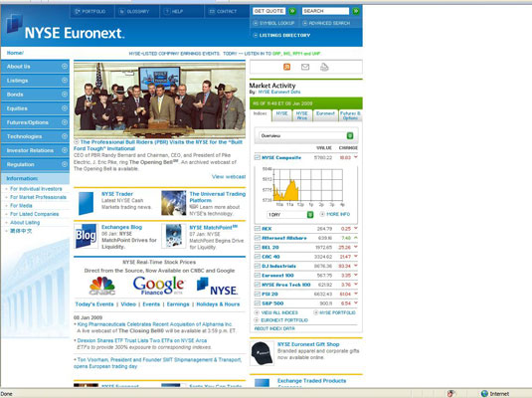Click the Exchanges Blog icon
Image resolution: width=532 pixels, height=398 pixels.
point(86,236)
